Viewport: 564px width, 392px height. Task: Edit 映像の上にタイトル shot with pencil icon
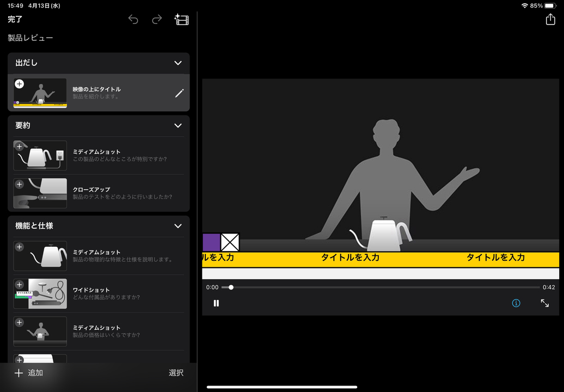tap(179, 93)
